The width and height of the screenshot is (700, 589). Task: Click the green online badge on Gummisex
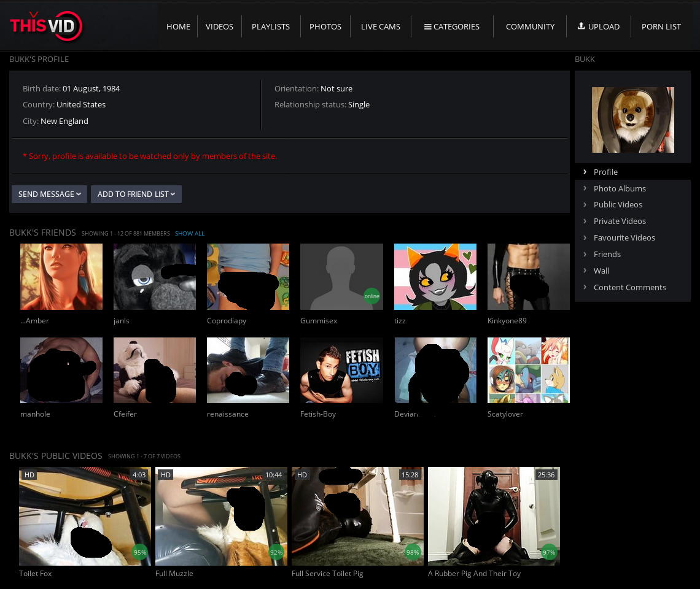(x=371, y=296)
